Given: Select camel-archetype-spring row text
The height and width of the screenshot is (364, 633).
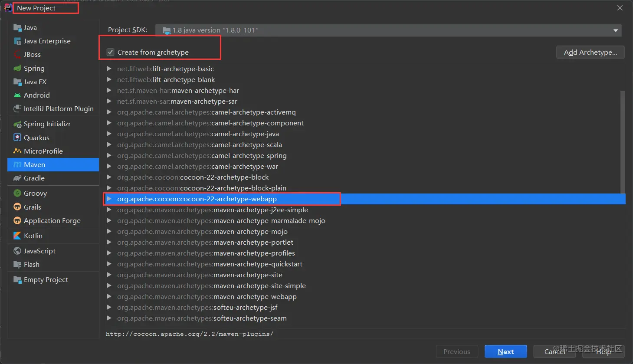Looking at the screenshot, I should pyautogui.click(x=202, y=155).
